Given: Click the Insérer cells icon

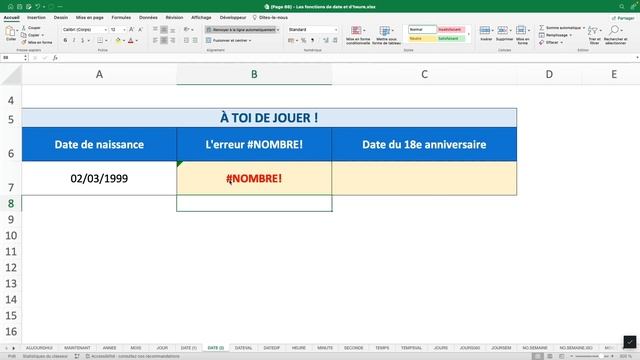Looking at the screenshot, I should (x=485, y=30).
